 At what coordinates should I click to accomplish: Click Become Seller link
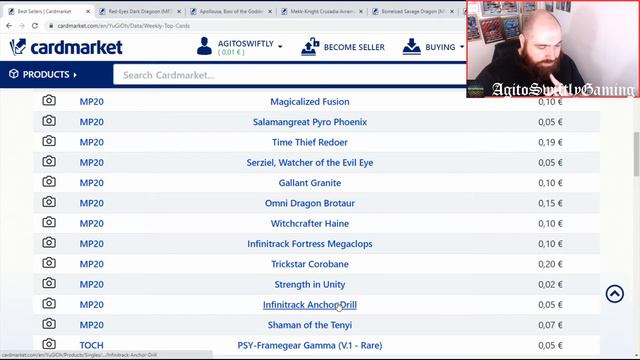[354, 47]
